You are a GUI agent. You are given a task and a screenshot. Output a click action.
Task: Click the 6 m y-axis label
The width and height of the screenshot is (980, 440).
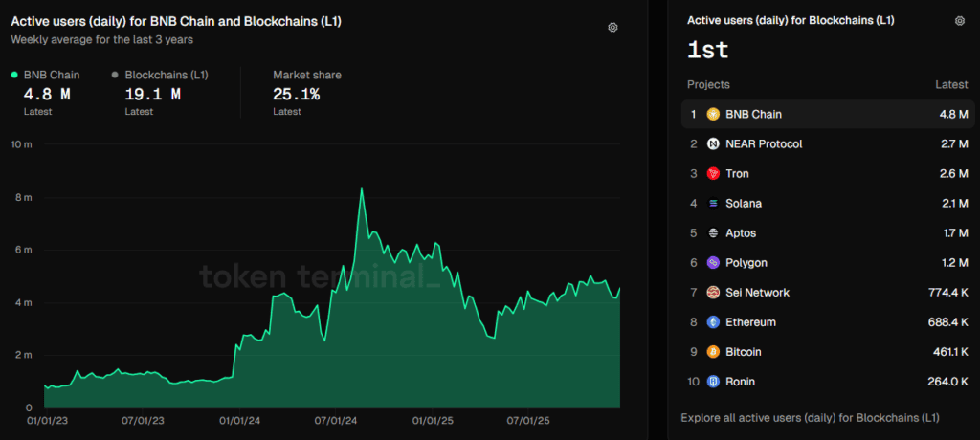(23, 250)
